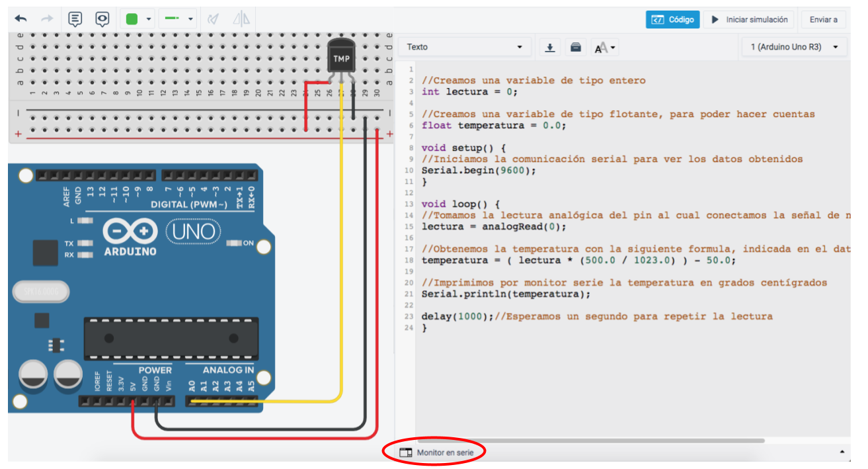Open the Arduino Uno R3 board selector
Image resolution: width=868 pixels, height=469 pixels.
pos(794,47)
